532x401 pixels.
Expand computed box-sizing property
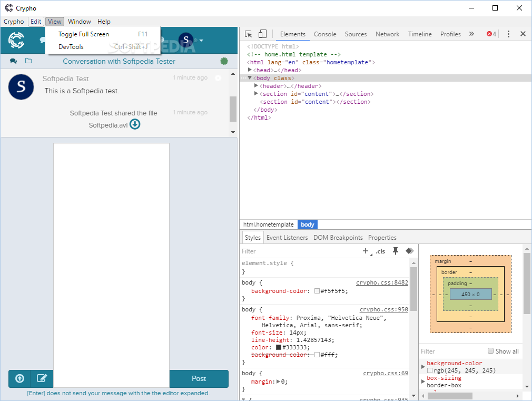coord(423,382)
